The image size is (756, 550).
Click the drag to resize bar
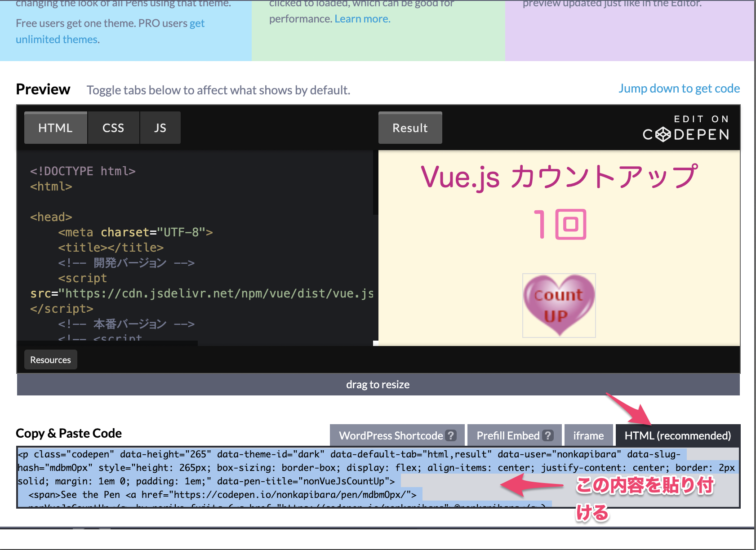pos(378,384)
